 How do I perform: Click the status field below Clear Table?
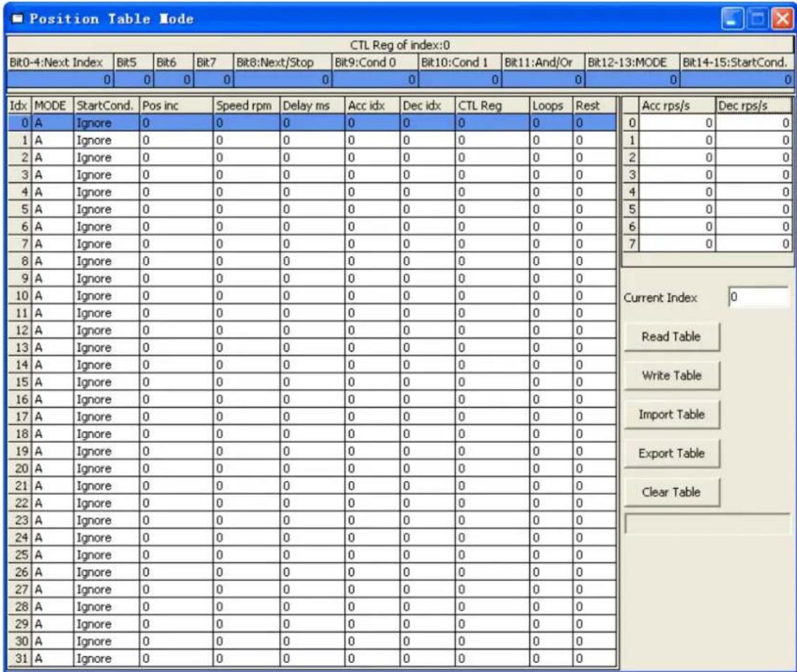[708, 523]
